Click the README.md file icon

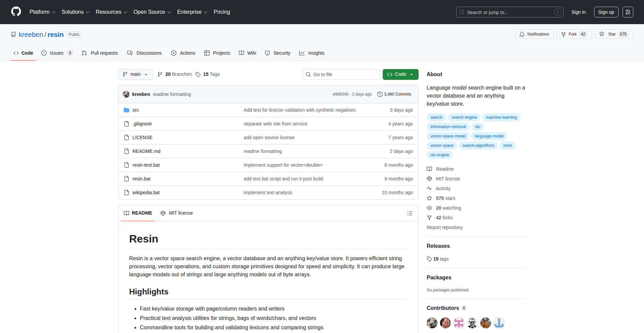point(126,151)
